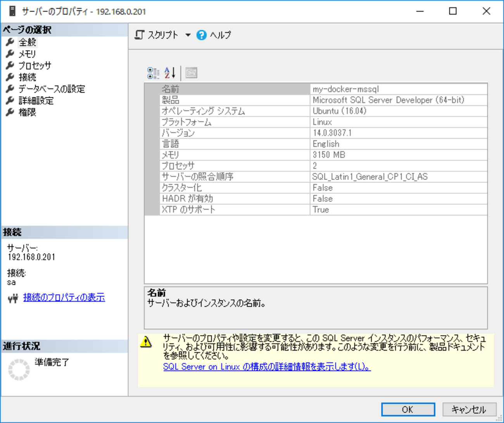Click the wrench icon beside 全般
504x423 pixels.
tap(10, 42)
